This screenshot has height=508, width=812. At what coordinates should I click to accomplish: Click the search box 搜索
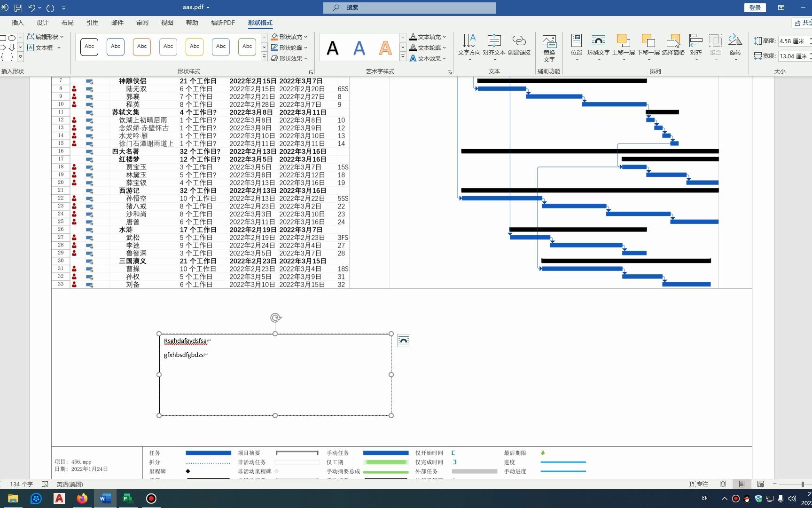[x=409, y=8]
